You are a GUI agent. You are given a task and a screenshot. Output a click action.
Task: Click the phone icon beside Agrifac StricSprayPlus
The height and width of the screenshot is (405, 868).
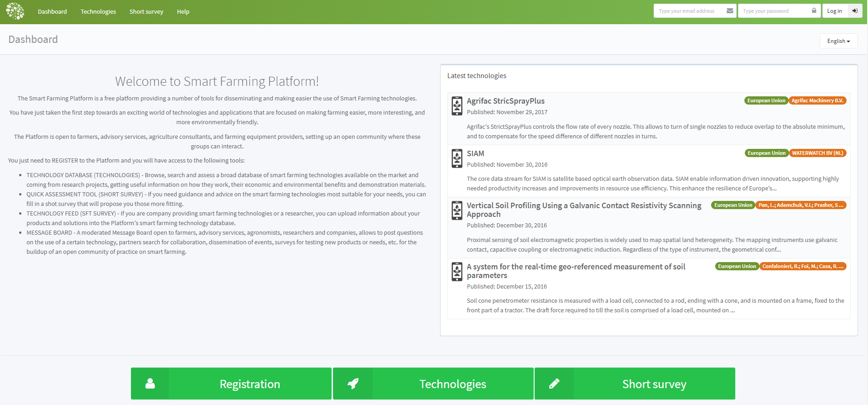(x=457, y=106)
